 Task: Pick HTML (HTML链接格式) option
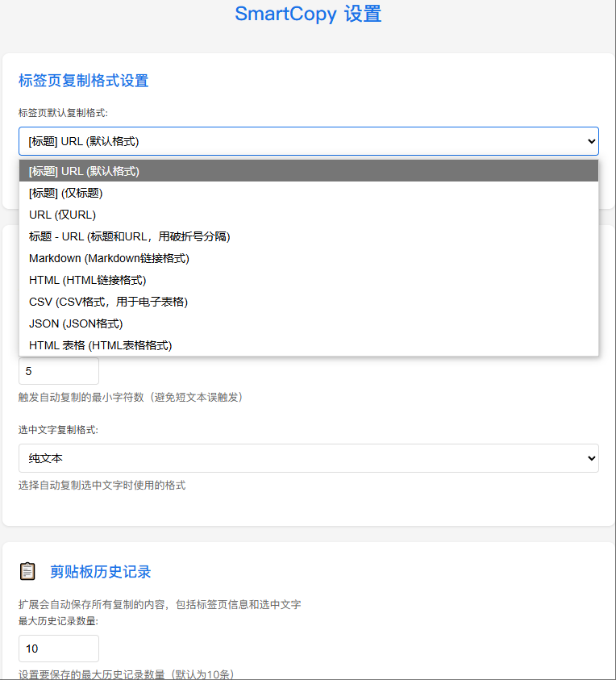[308, 280]
